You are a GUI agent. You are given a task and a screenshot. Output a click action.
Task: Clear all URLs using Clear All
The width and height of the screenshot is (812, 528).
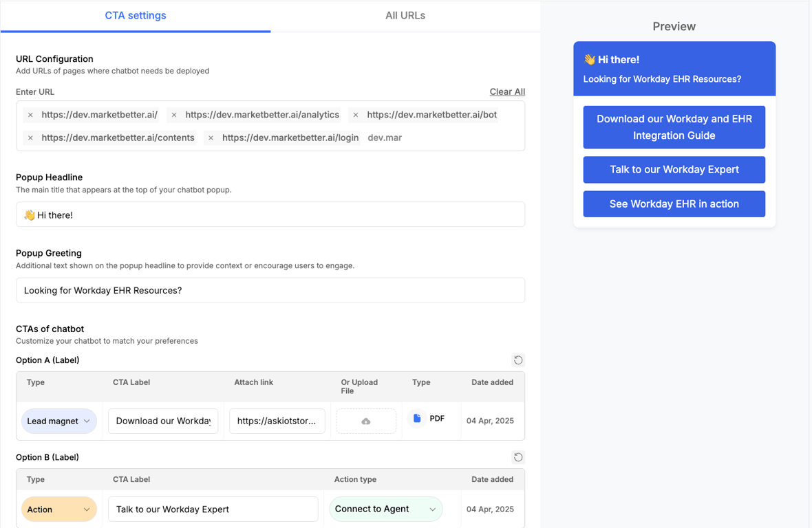(506, 91)
